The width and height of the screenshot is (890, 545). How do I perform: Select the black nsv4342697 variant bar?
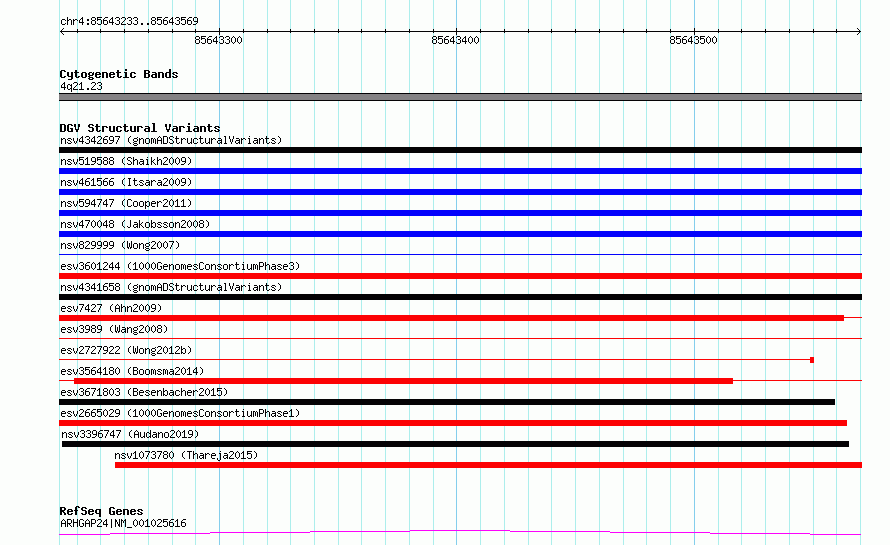(x=460, y=150)
